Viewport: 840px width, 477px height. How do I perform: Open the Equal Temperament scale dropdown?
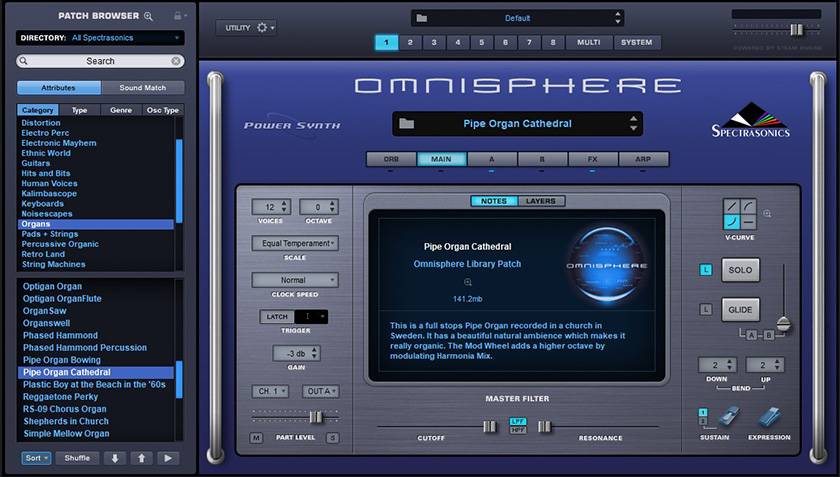pyautogui.click(x=295, y=243)
